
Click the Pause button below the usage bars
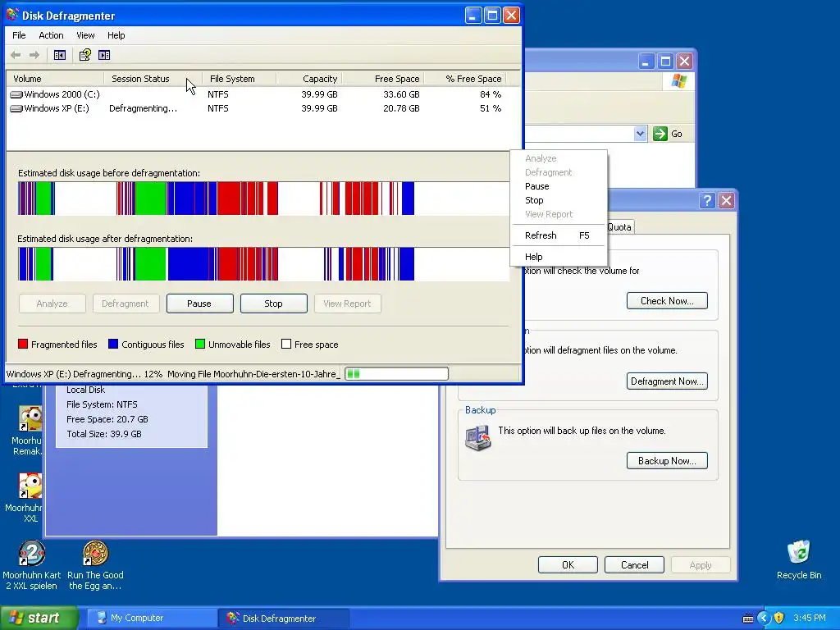tap(199, 304)
